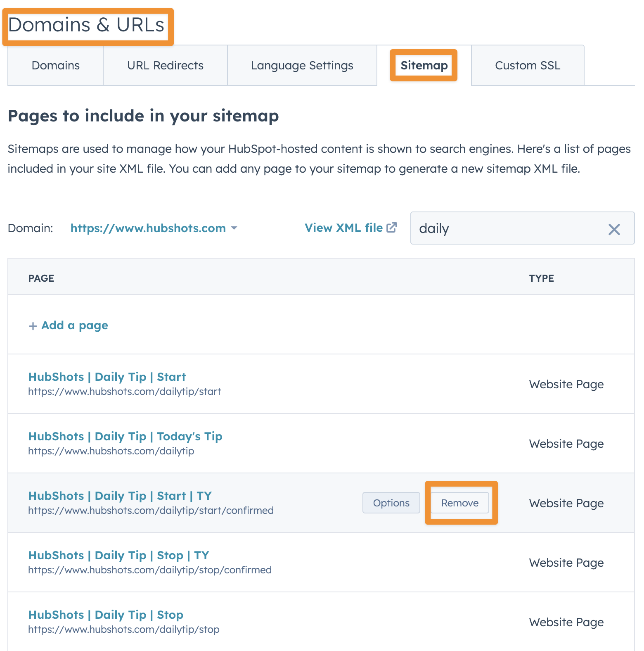Open the Custom SSL tab
The height and width of the screenshot is (651, 644).
tap(527, 66)
